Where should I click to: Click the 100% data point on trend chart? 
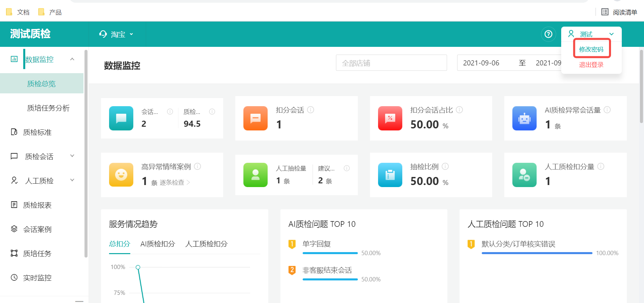(x=138, y=267)
